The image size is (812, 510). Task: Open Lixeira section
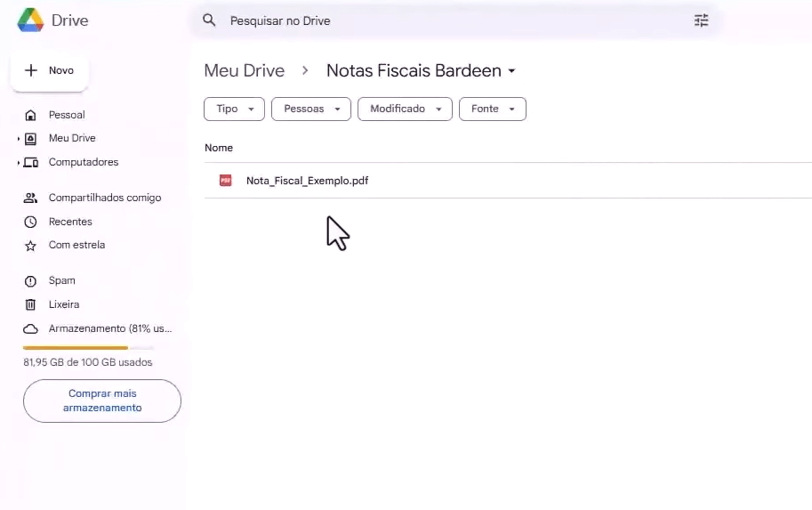click(64, 304)
